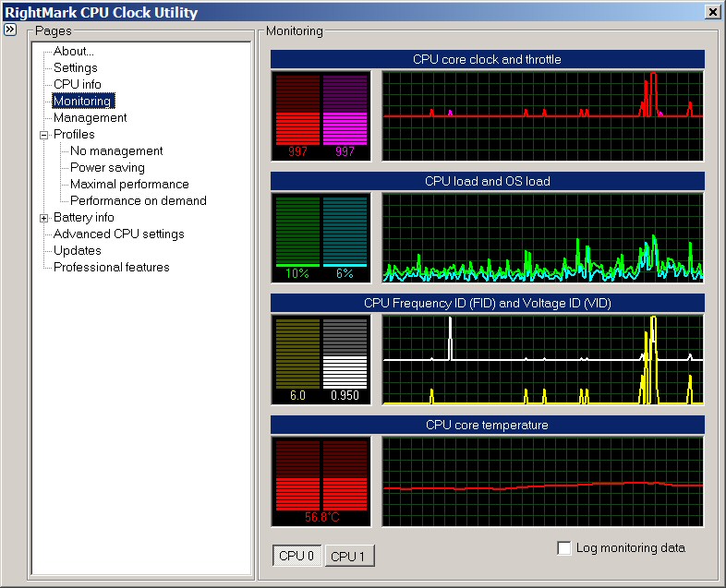Open the About... page
The width and height of the screenshot is (726, 588).
(73, 51)
